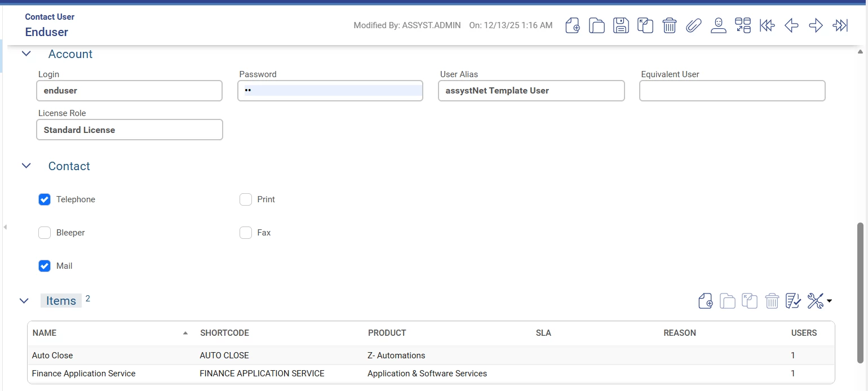Copy record with header duplicate icon
This screenshot has width=868, height=391.
click(x=645, y=25)
